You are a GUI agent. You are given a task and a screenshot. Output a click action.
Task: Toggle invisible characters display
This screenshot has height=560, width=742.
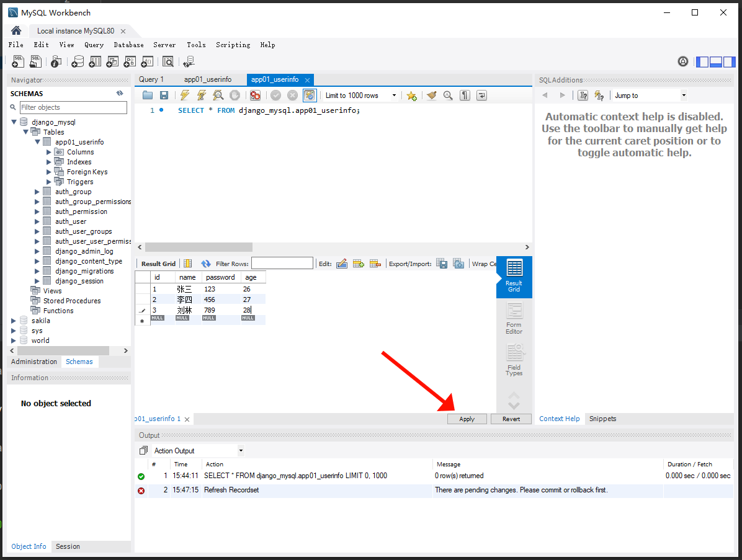[465, 96]
